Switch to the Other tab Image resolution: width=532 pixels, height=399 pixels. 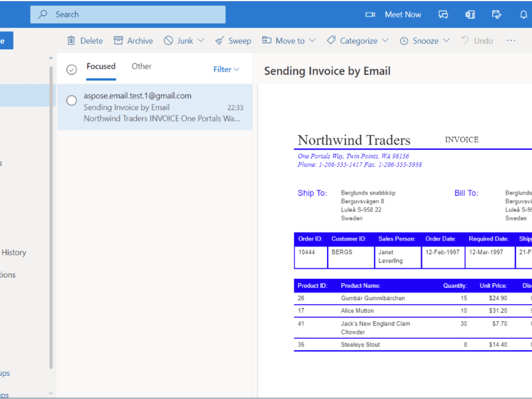[142, 66]
